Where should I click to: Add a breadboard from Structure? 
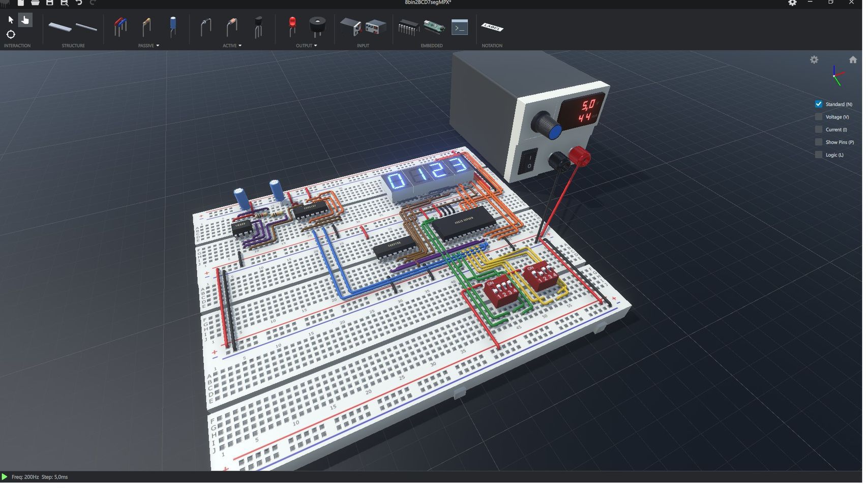[60, 27]
